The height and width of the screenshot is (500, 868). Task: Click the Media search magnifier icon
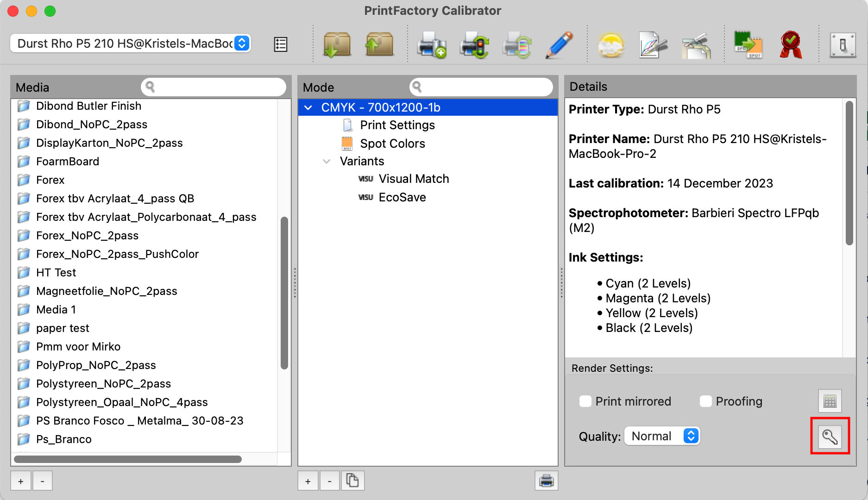click(150, 87)
